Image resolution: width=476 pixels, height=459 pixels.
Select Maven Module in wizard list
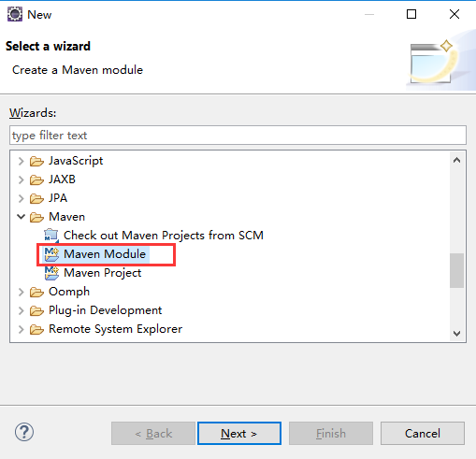click(105, 254)
